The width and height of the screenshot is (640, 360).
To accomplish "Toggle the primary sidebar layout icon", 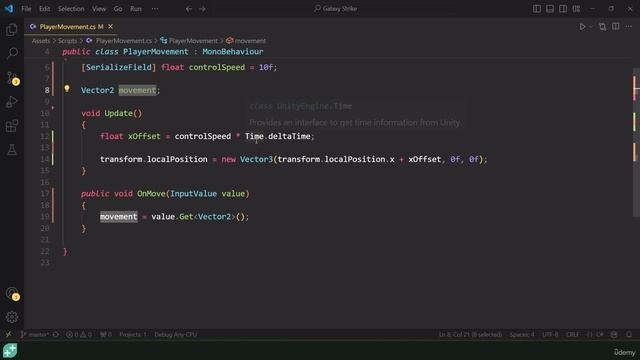I will (537, 9).
